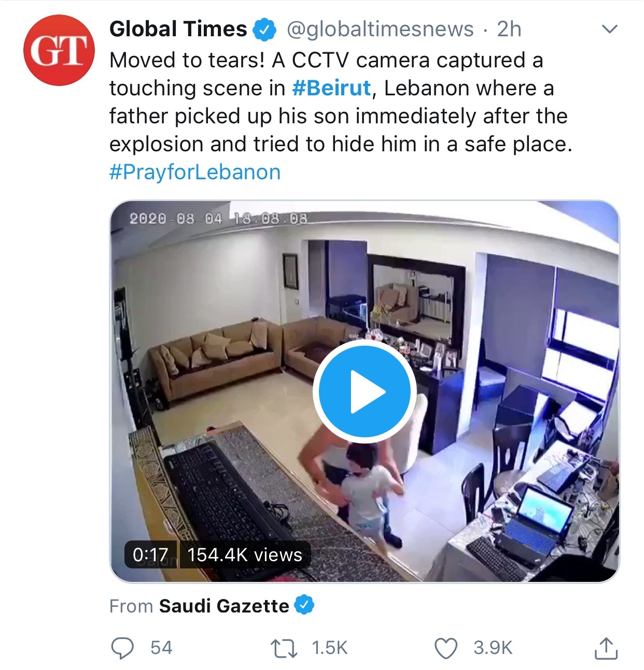The width and height of the screenshot is (644, 670).
Task: View the 3.9K likes count
Action: (x=493, y=648)
